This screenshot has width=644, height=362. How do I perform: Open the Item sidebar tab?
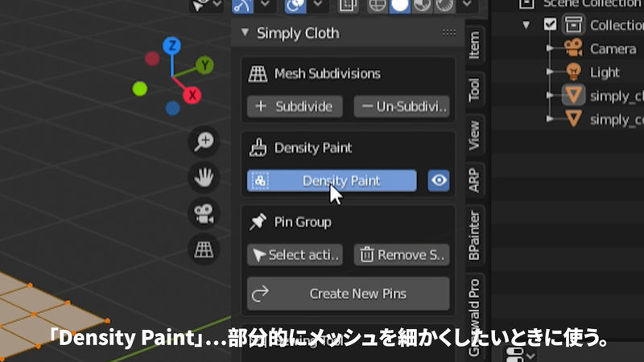(474, 45)
